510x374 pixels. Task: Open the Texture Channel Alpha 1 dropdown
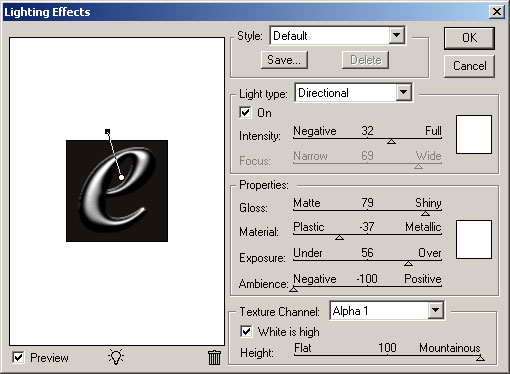[x=387, y=311]
